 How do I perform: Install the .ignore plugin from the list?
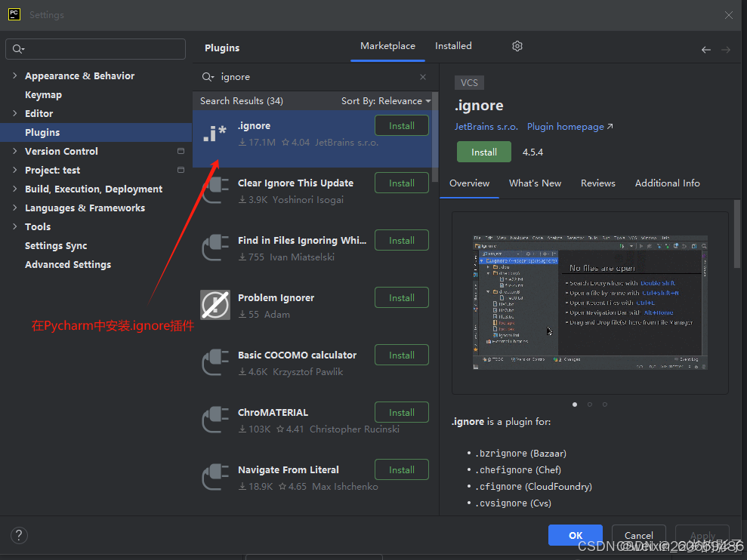tap(402, 126)
